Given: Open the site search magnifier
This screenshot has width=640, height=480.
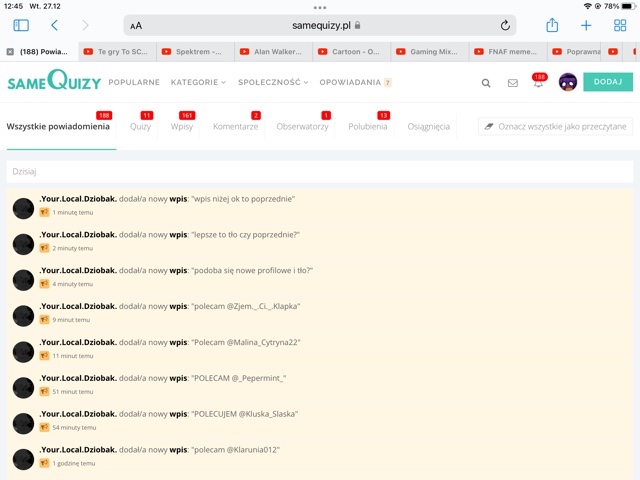Looking at the screenshot, I should (x=486, y=83).
